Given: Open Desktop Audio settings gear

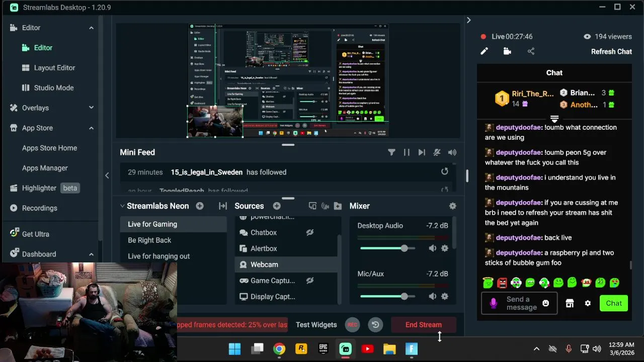Looking at the screenshot, I should (445, 248).
